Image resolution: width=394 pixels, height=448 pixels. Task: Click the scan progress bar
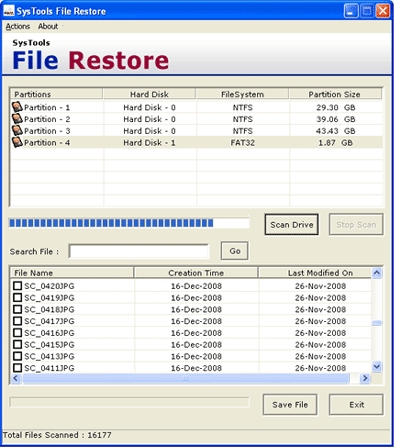click(129, 223)
